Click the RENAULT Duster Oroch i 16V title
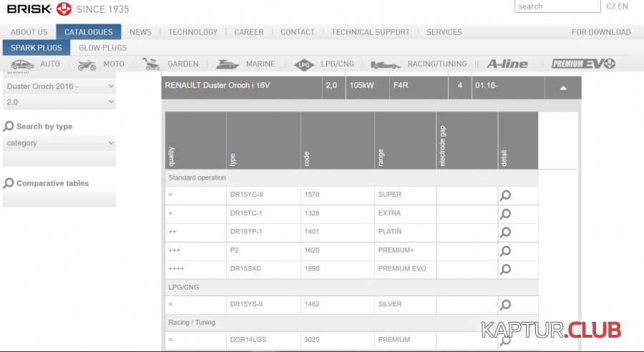Screen dimensions: 644x352 coord(218,85)
